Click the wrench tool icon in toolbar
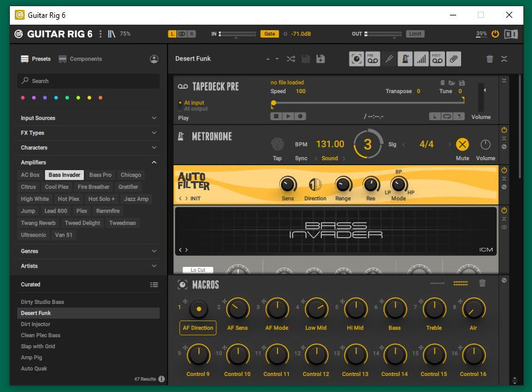The height and width of the screenshot is (392, 532). [x=389, y=59]
